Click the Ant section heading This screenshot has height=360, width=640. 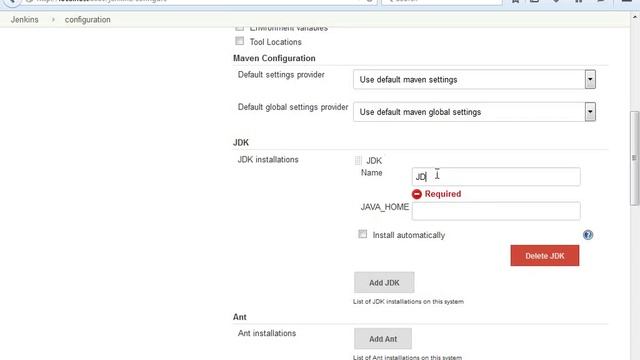click(240, 317)
